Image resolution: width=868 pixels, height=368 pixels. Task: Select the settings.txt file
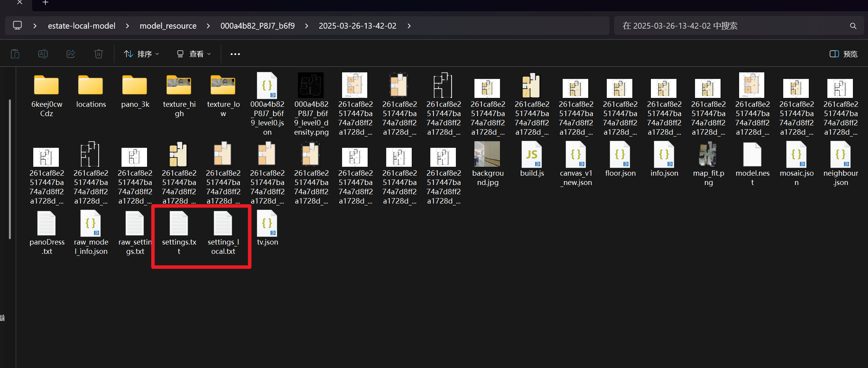(x=179, y=233)
